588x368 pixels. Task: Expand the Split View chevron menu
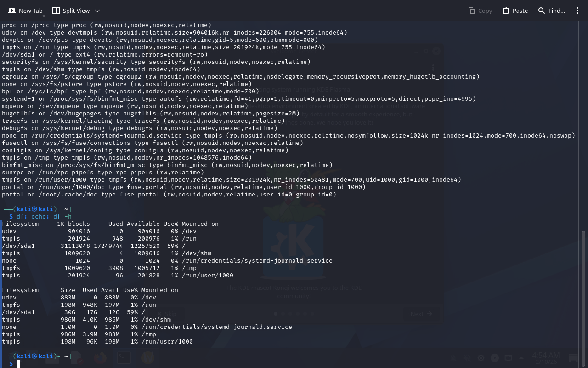97,11
